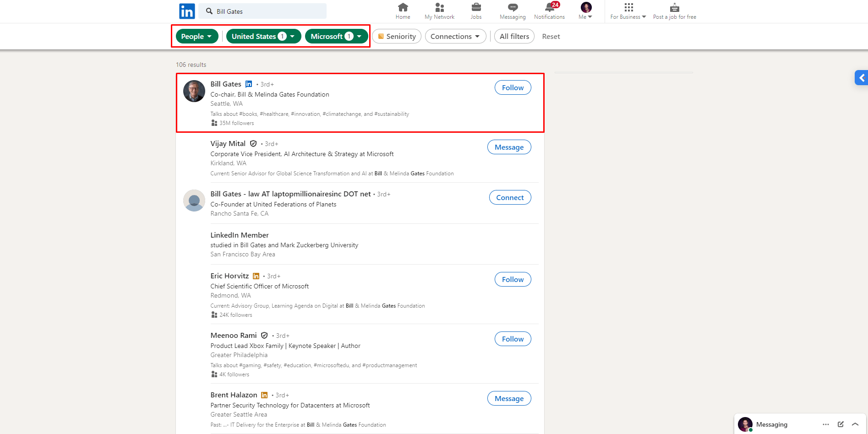
Task: Open the Me profile menu
Action: pos(585,11)
